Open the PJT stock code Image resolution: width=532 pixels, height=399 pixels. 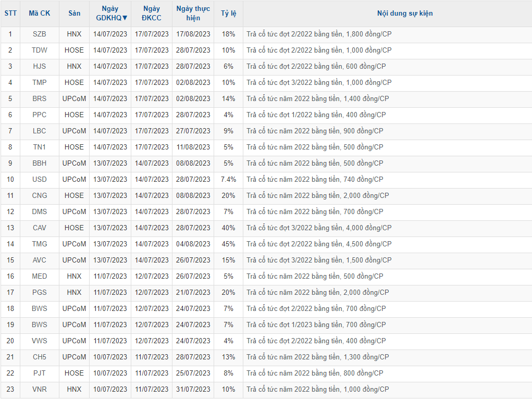[39, 373]
